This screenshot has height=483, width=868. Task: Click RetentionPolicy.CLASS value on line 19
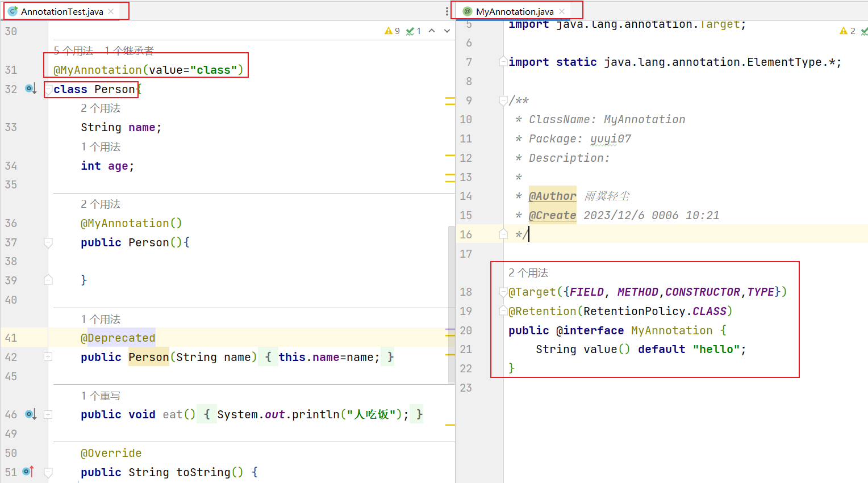(655, 311)
